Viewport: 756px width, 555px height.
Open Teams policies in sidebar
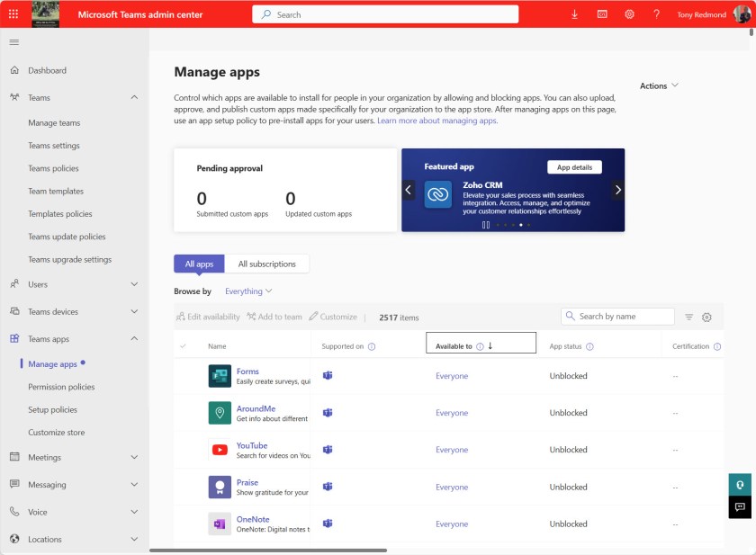point(53,168)
